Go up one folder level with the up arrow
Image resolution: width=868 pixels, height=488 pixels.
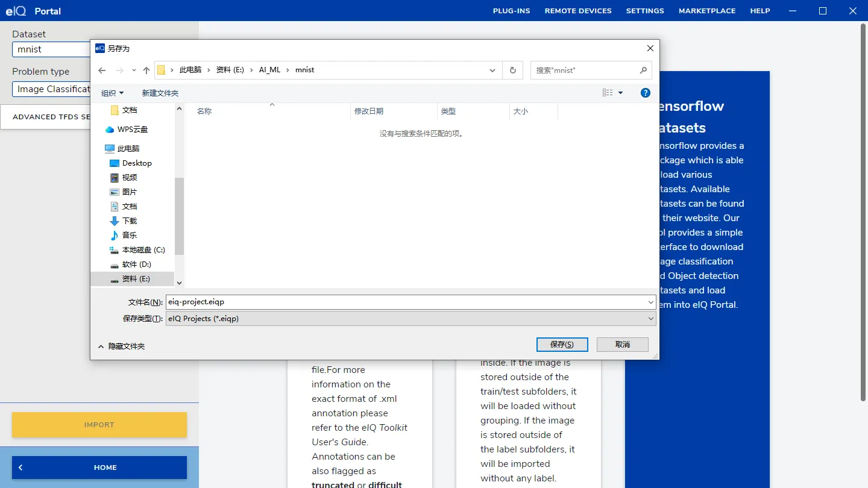(x=145, y=70)
